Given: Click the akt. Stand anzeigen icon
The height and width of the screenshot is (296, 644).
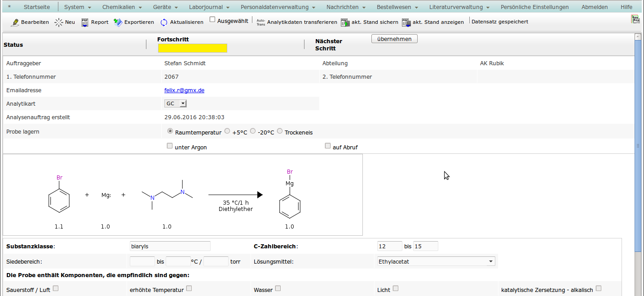Looking at the screenshot, I should pos(406,22).
